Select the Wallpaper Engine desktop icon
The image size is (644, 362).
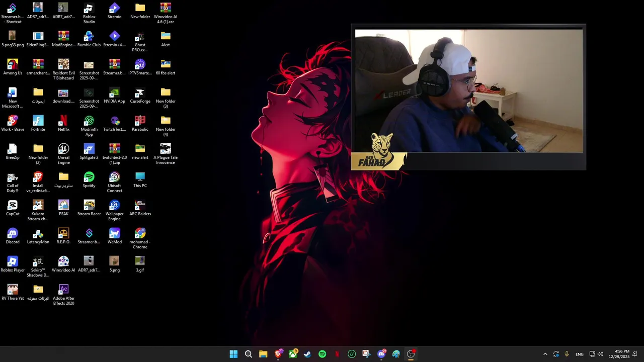click(114, 210)
